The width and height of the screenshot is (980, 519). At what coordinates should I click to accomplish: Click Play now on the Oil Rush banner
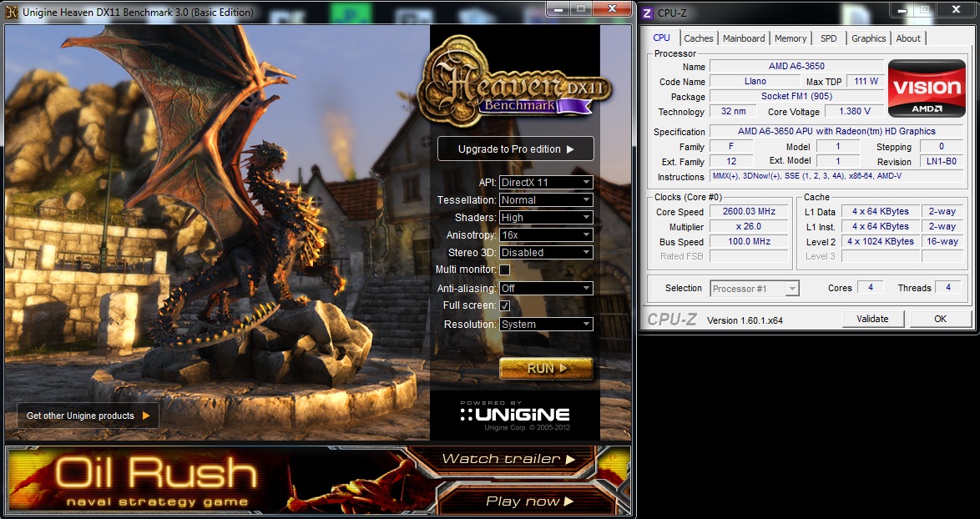[528, 501]
